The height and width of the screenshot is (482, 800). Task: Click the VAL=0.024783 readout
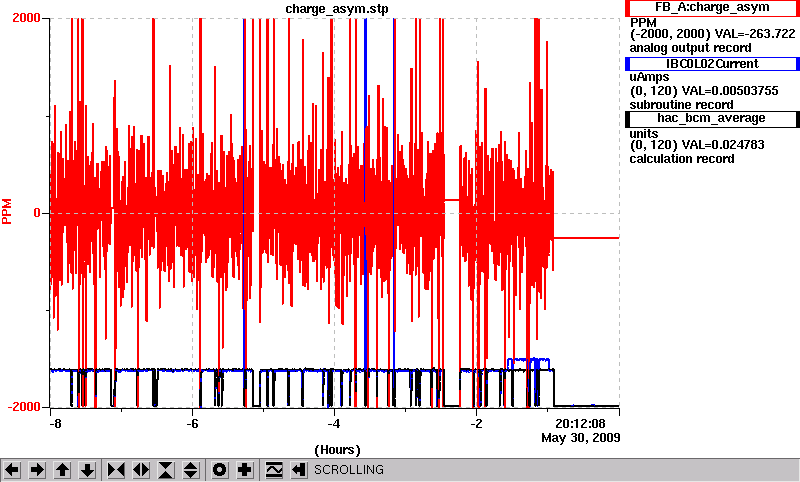click(723, 145)
